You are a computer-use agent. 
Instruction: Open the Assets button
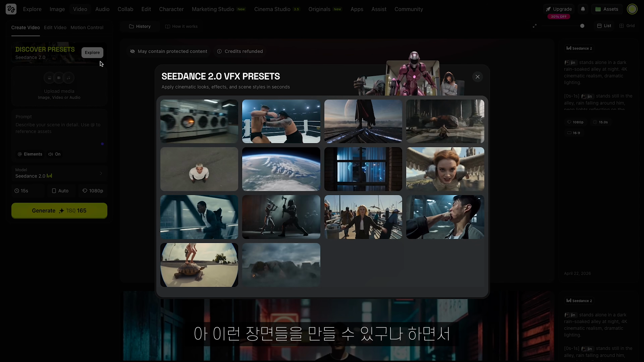607,9
